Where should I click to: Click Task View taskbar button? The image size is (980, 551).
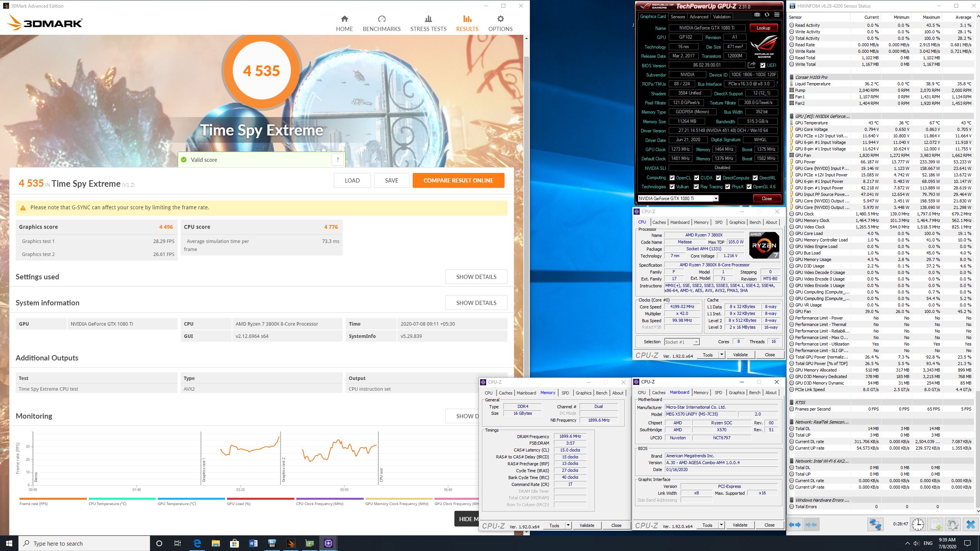tap(178, 543)
